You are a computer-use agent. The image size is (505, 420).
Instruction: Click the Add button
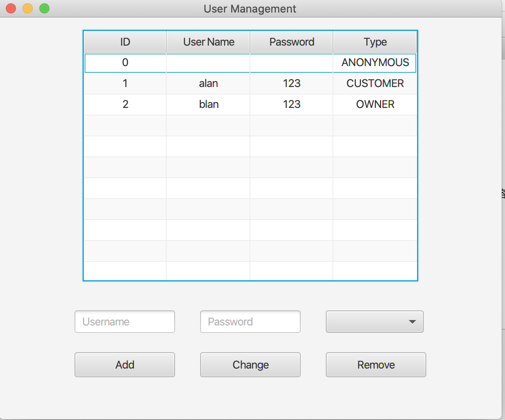125,365
